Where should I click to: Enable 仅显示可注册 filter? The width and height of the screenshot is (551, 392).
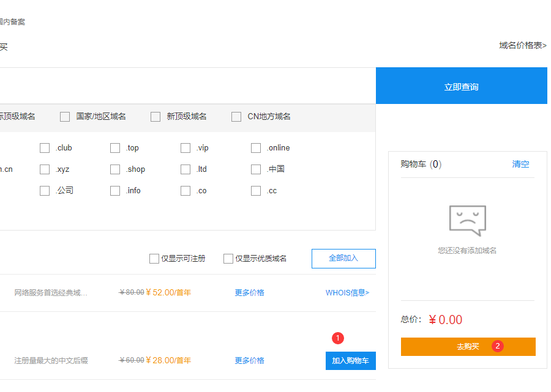tap(154, 258)
